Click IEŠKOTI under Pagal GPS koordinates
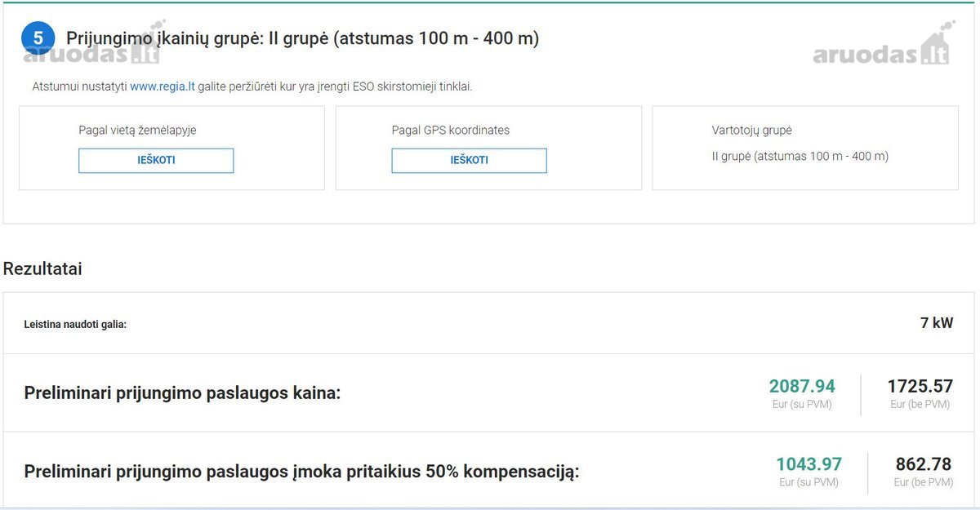Screen dimensions: 980x510 point(469,160)
